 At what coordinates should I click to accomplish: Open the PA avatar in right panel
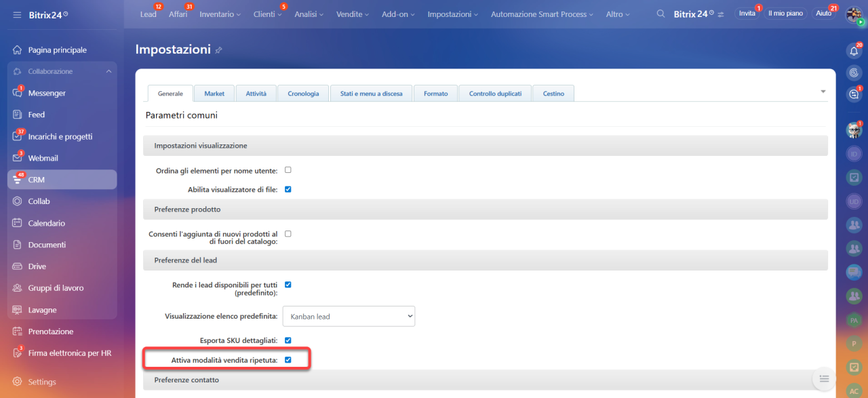(x=854, y=319)
